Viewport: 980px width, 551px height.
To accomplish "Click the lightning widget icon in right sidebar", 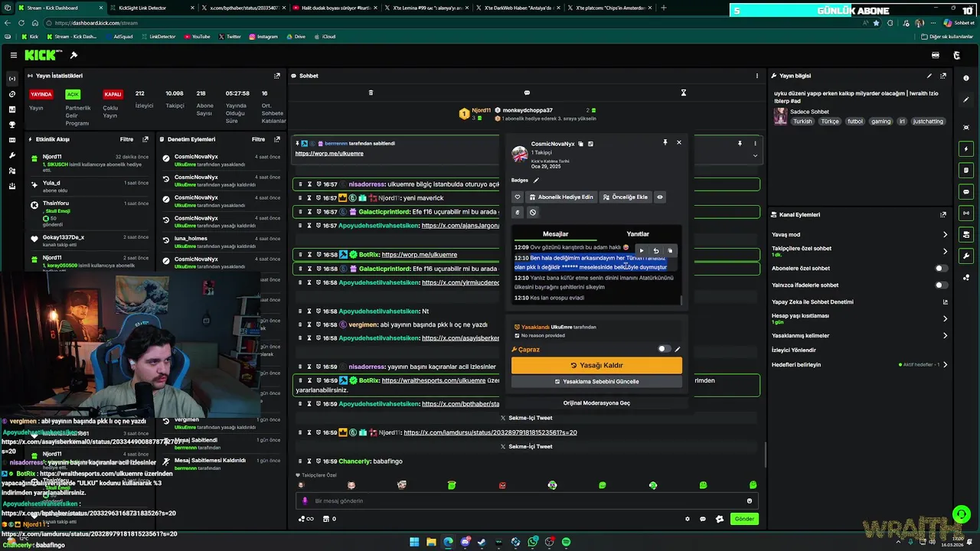I will tap(966, 148).
